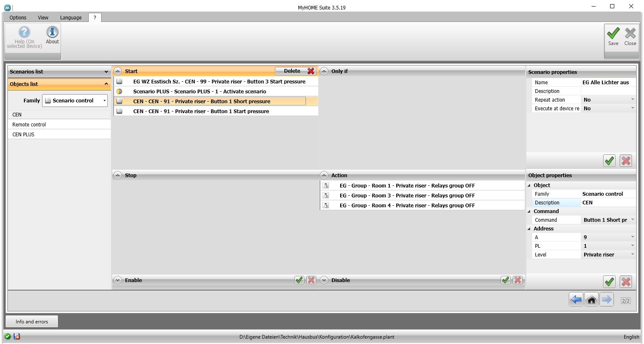Collapse the Stop section chevron
The image size is (644, 344).
(118, 175)
